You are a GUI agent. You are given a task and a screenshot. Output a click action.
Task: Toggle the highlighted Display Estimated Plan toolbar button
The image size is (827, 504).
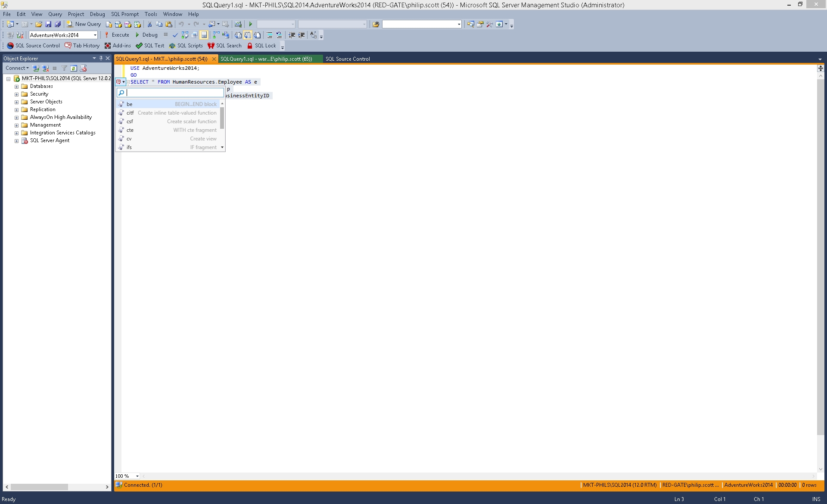coord(204,35)
